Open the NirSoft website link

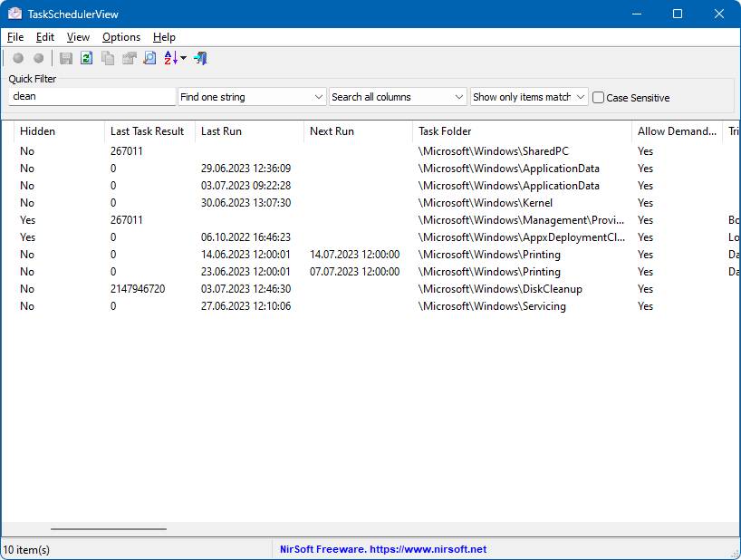pyautogui.click(x=382, y=549)
